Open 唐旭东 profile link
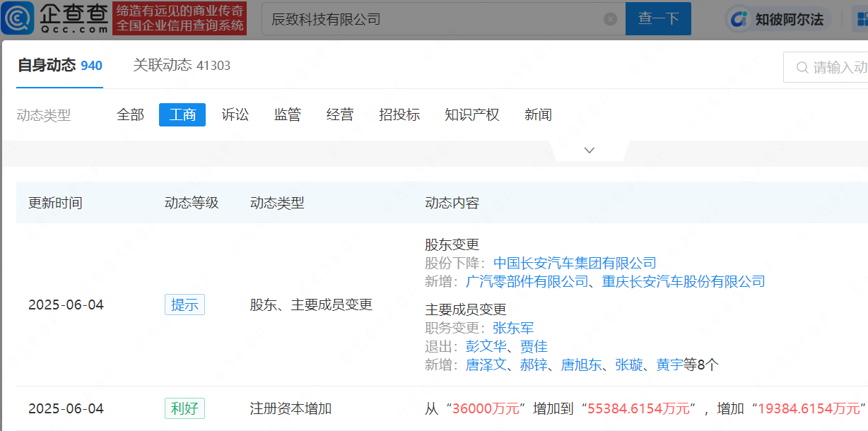Viewport: 868px width, 431px height. 582,365
